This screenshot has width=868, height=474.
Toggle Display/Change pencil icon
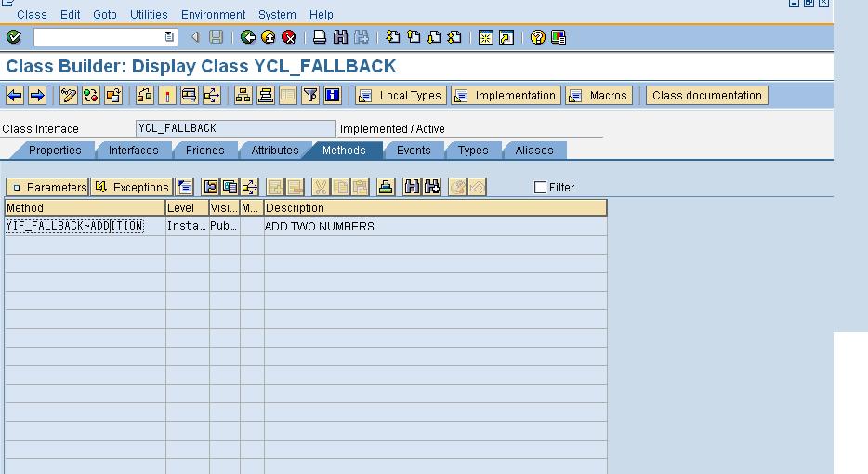69,95
